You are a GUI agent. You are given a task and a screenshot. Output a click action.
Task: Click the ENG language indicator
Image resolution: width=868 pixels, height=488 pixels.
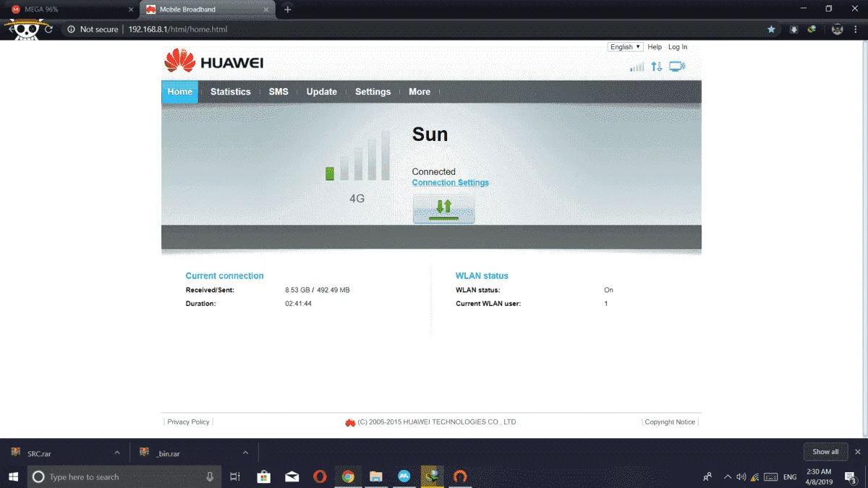coord(791,477)
